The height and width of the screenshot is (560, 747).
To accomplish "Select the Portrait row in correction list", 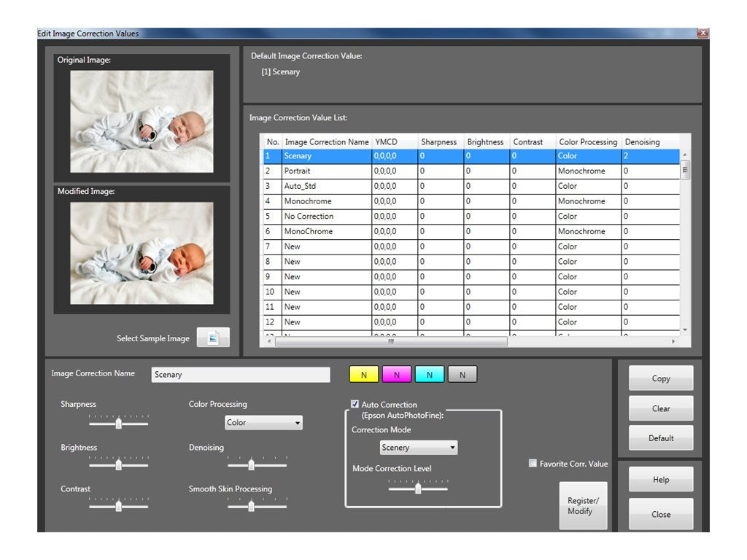I will pos(471,171).
